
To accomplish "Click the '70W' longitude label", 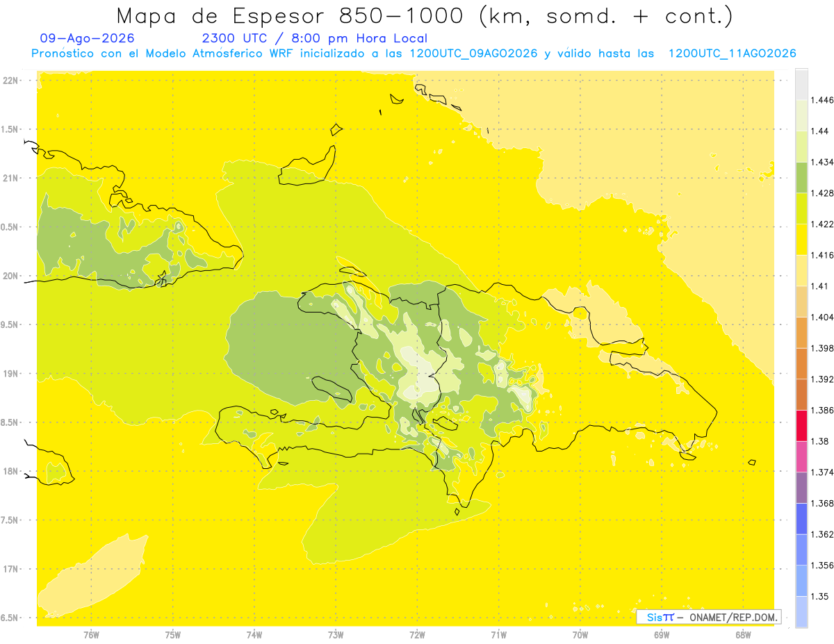I will 580,635.
